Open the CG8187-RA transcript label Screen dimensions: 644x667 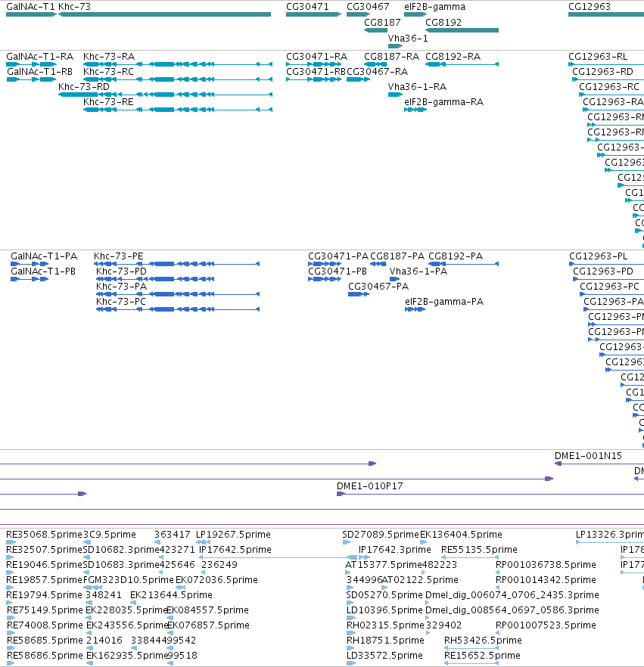(x=391, y=57)
